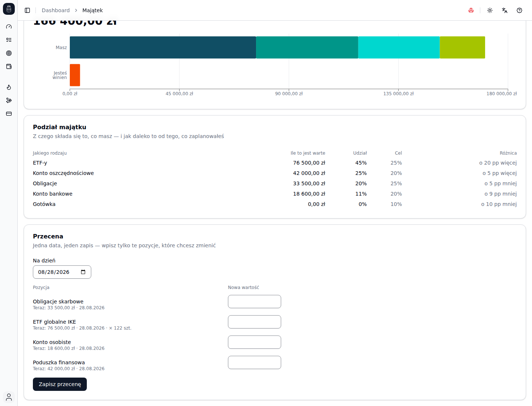Image resolution: width=532 pixels, height=406 pixels.
Task: Click the 'o 10 pp mniej' difference
Action: 499,204
